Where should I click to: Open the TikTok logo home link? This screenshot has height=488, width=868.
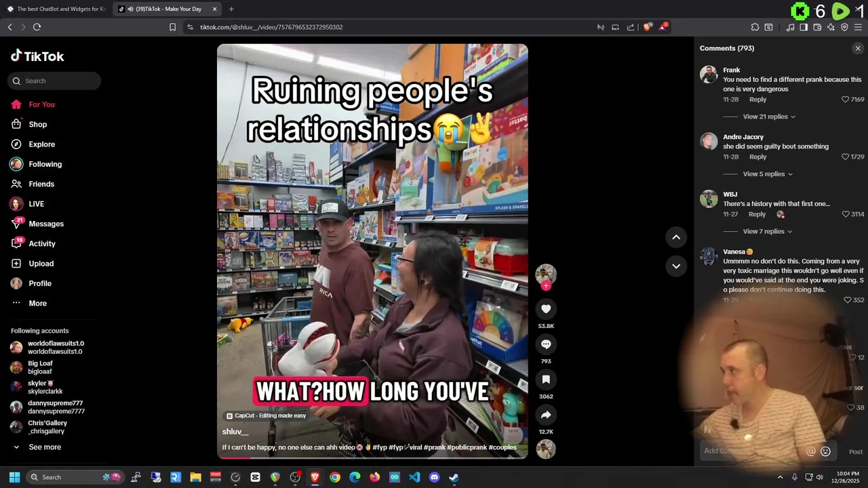[37, 56]
